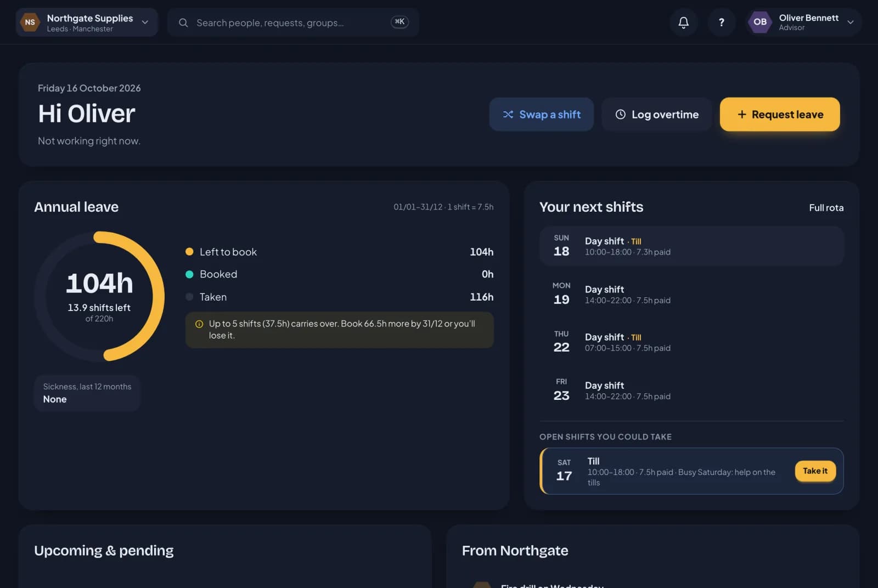Click the shuffle icon on Swap a shift
Viewport: 878px width, 588px height.
coord(508,114)
